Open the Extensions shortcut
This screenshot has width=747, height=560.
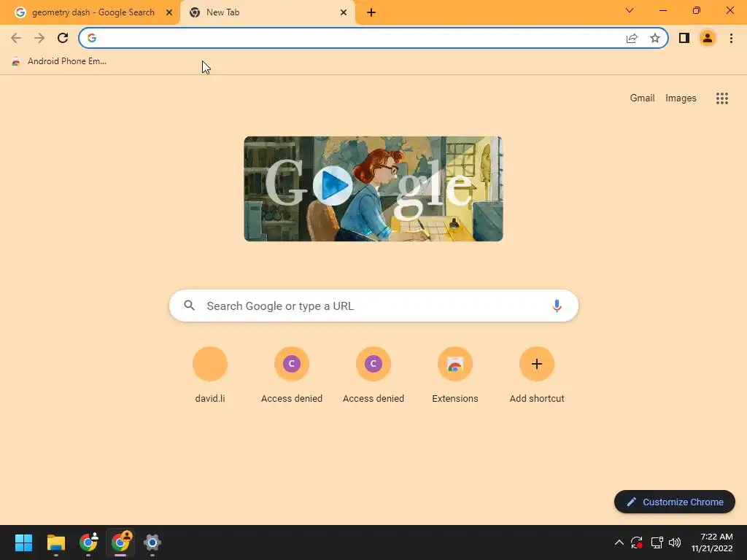(455, 375)
